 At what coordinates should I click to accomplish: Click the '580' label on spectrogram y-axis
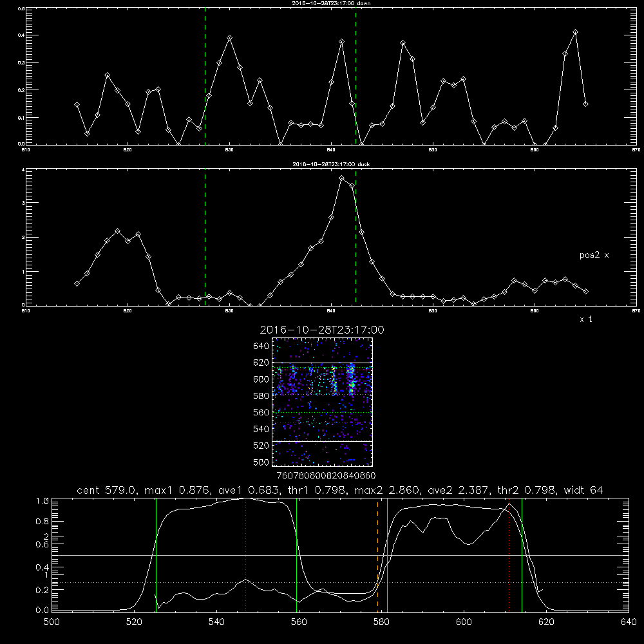261,396
